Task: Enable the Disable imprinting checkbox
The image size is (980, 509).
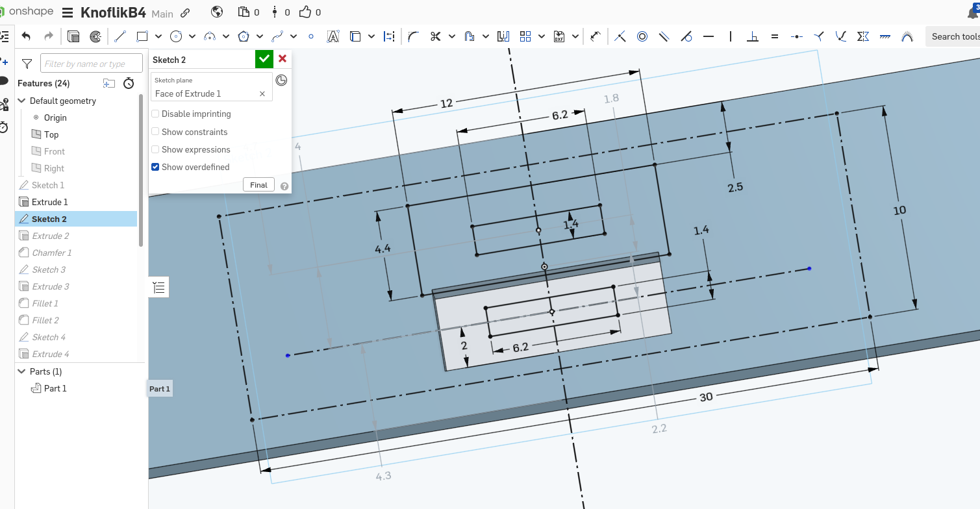Action: [x=155, y=114]
